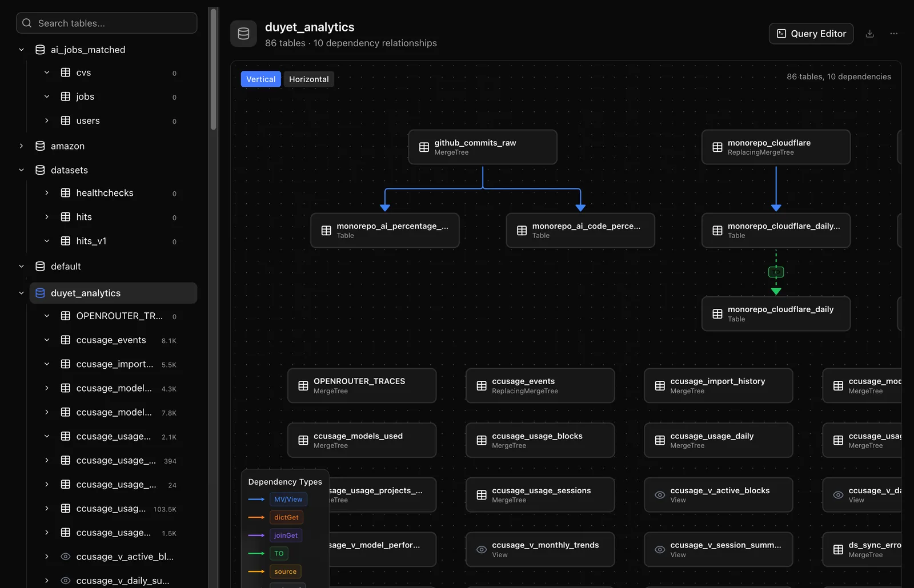Click table icon on github_commits_raw node
The image size is (914, 588).
(424, 147)
